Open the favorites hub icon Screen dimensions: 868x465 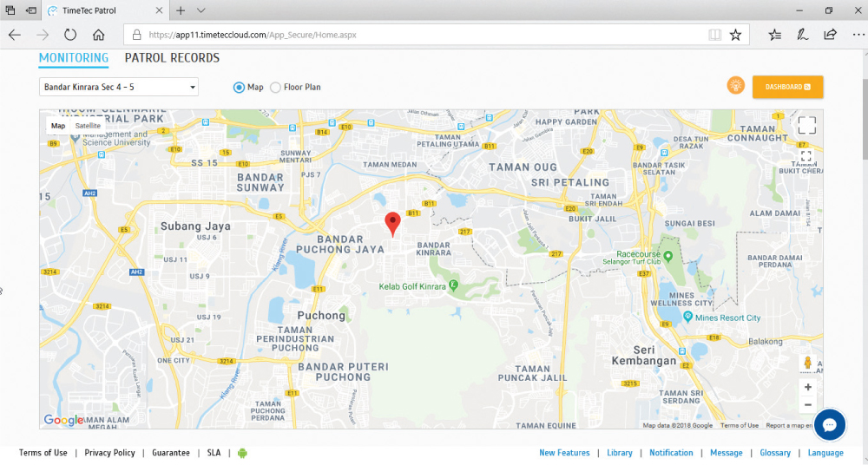(775, 35)
